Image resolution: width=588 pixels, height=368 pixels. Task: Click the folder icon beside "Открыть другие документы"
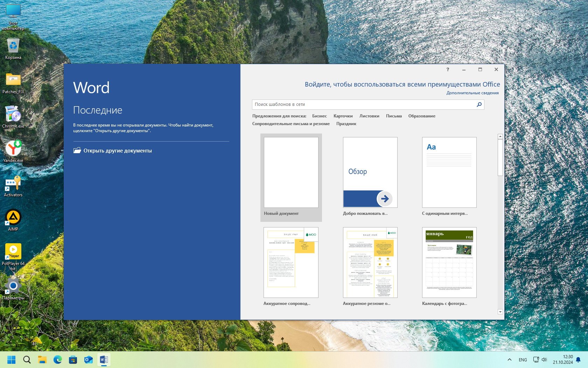(x=77, y=150)
